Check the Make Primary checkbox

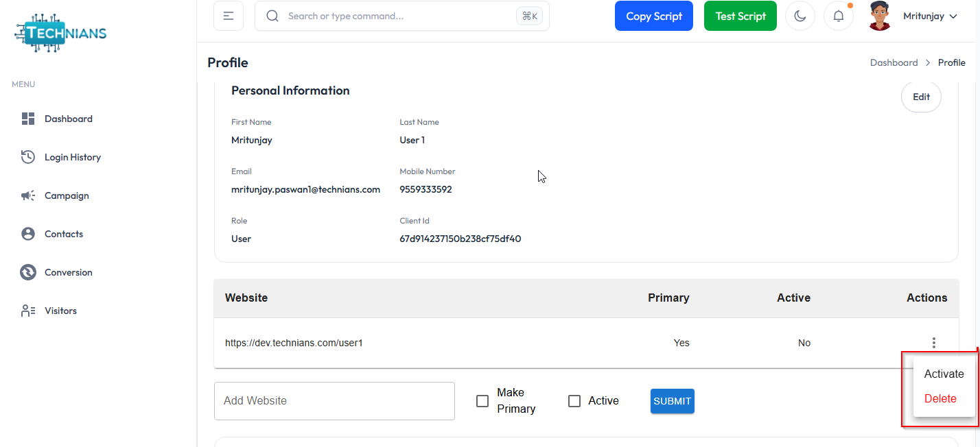pyautogui.click(x=482, y=401)
